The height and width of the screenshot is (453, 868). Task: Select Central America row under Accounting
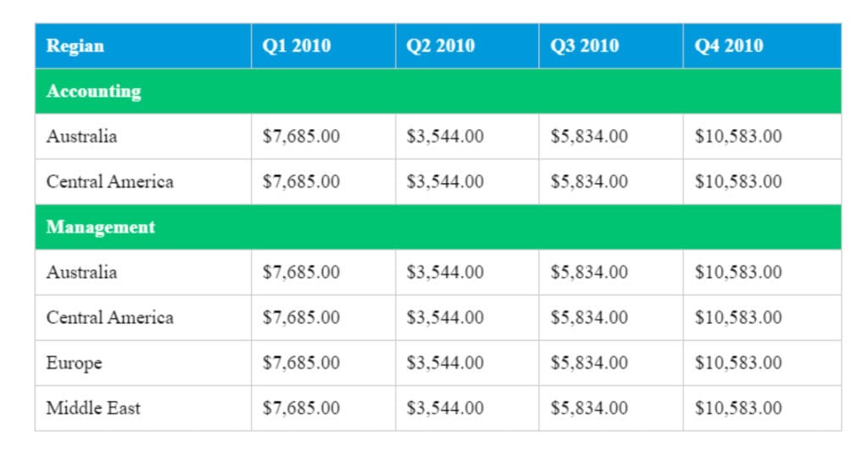(438, 182)
